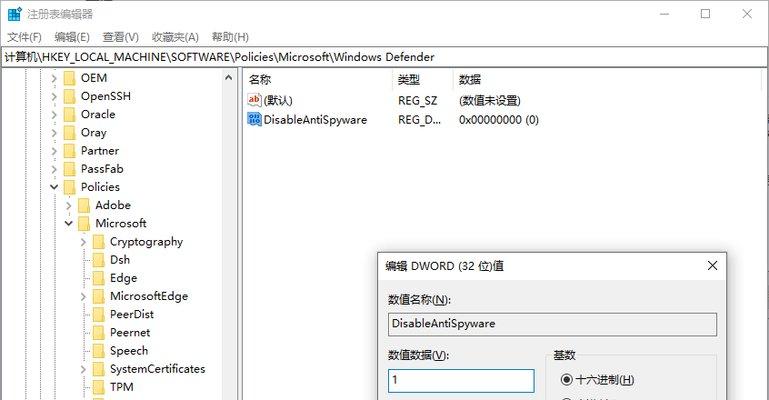The height and width of the screenshot is (400, 769).
Task: Expand the Oracle key
Action: [x=54, y=115]
